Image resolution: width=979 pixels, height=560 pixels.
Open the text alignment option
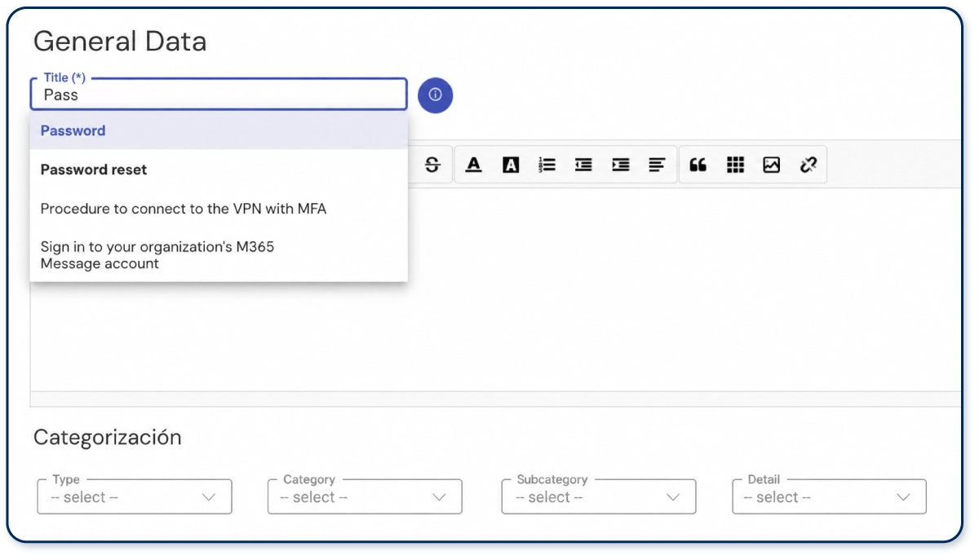[x=657, y=165]
